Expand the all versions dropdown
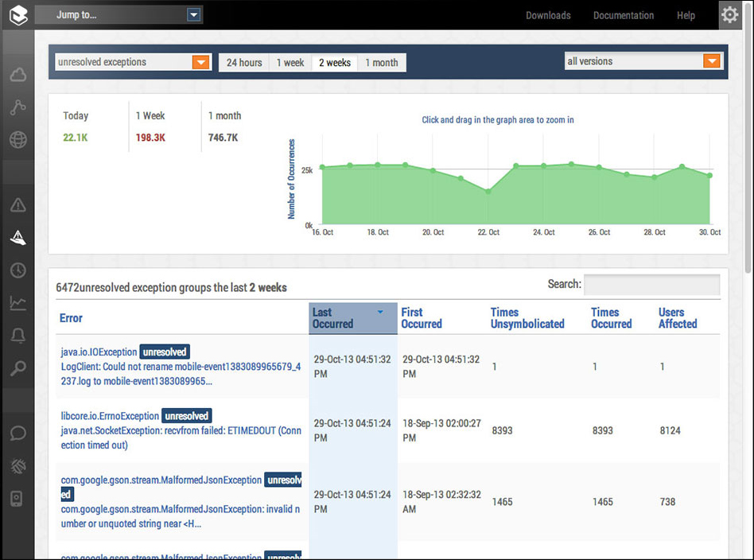 click(x=712, y=61)
